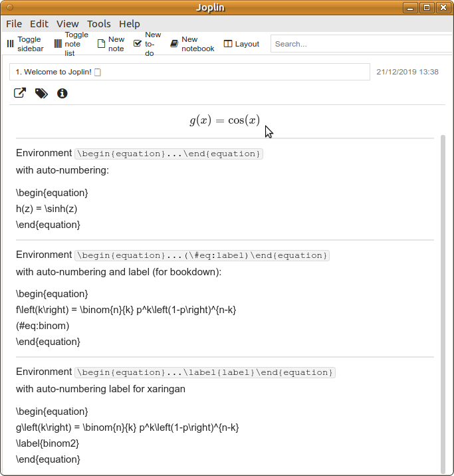The width and height of the screenshot is (454, 476).
Task: Click the vertical scrollbar of the note
Action: coord(443,304)
